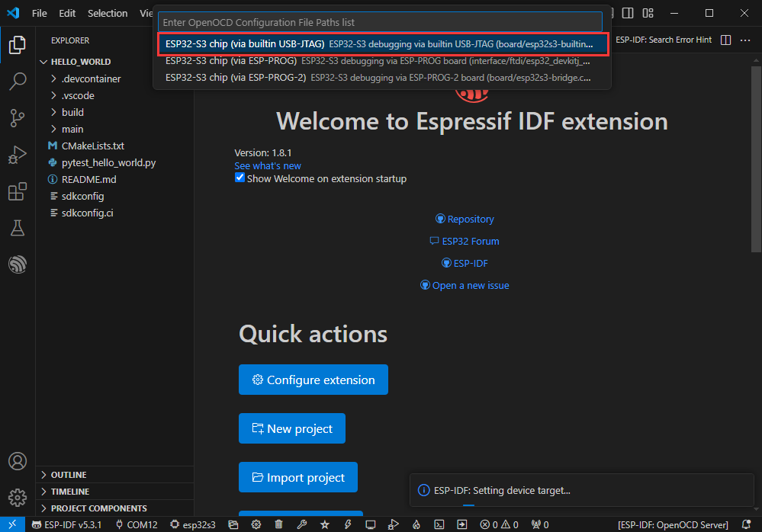Open the Testing flask icon

tap(17, 228)
